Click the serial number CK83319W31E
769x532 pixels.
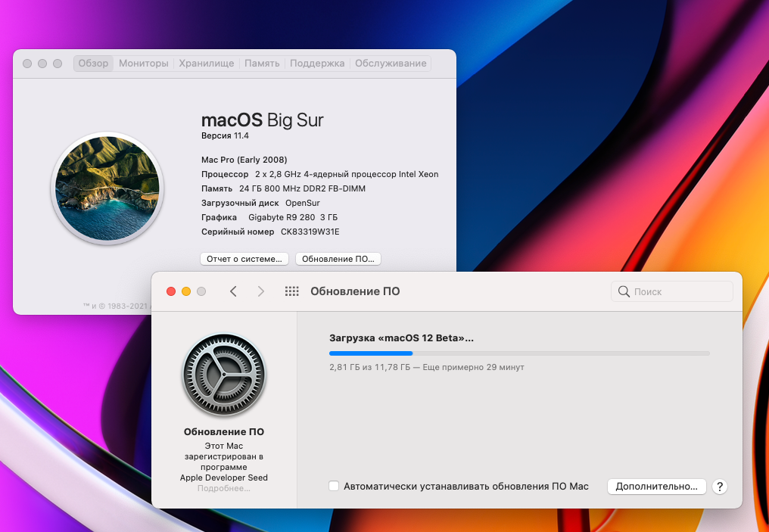coord(310,232)
